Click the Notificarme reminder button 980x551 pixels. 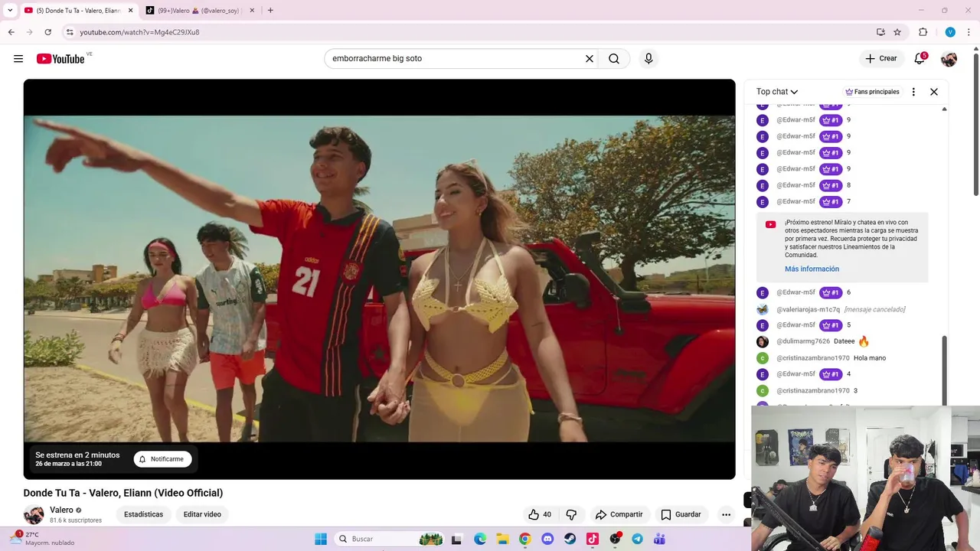[162, 459]
